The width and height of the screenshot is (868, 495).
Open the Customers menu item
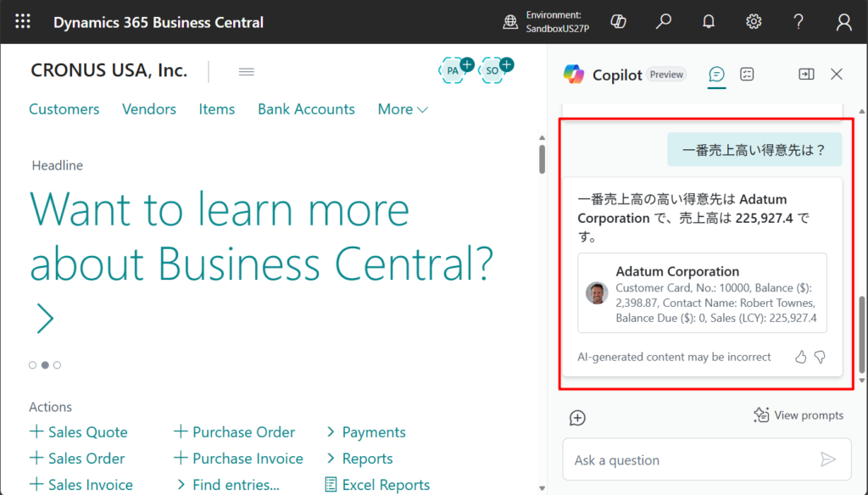tap(64, 109)
